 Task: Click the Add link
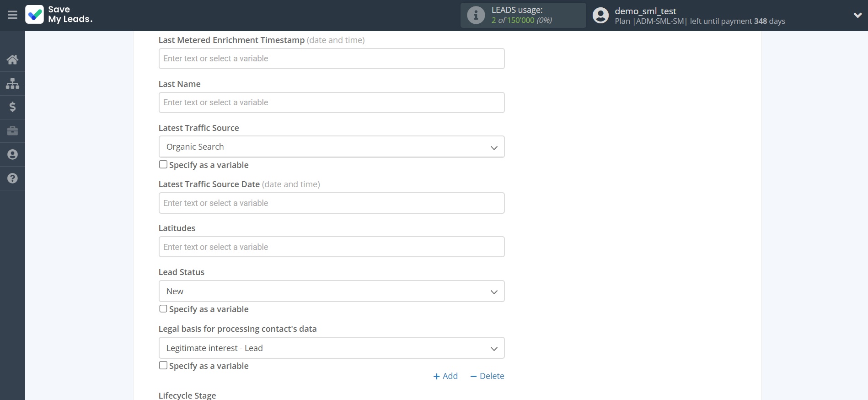(x=445, y=376)
